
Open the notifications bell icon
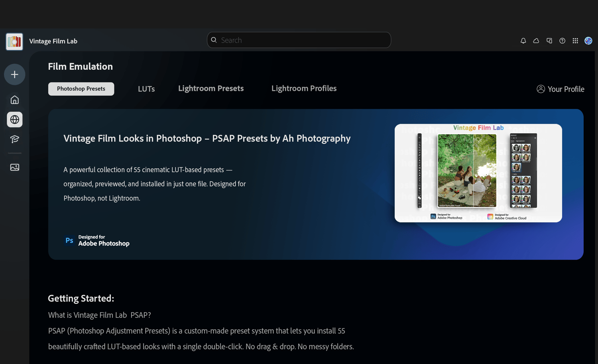coord(523,41)
